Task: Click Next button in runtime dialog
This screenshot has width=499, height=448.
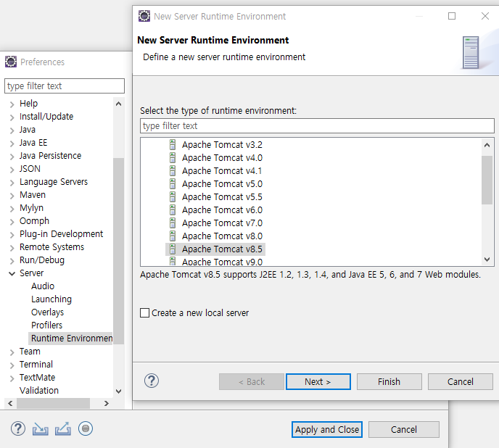Action: point(318,381)
